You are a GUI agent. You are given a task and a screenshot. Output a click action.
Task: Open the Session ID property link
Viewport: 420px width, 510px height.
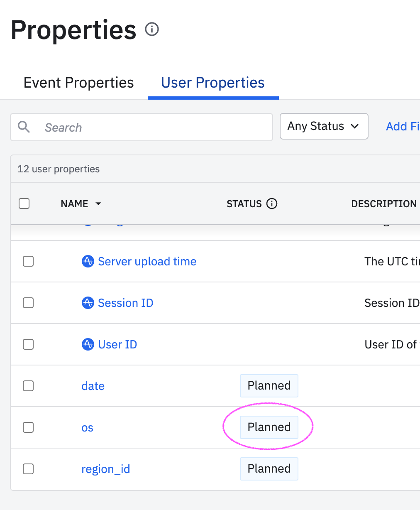tap(125, 303)
